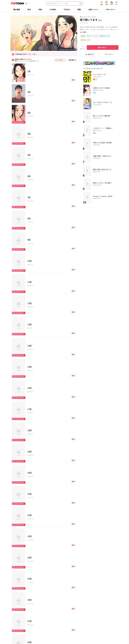The width and height of the screenshot is (129, 644).
Task: Toggle episode sort order 並び替え
Action: pyautogui.click(x=72, y=60)
